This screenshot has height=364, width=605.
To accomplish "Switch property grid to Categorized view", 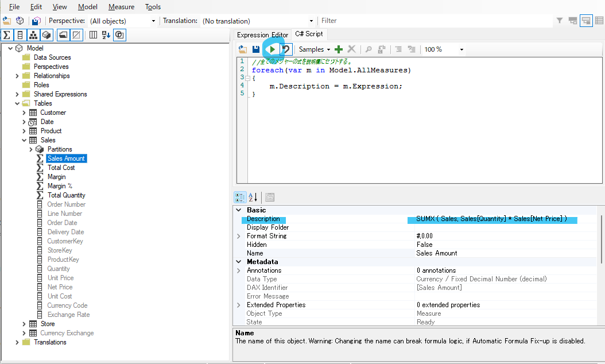I will coord(240,198).
